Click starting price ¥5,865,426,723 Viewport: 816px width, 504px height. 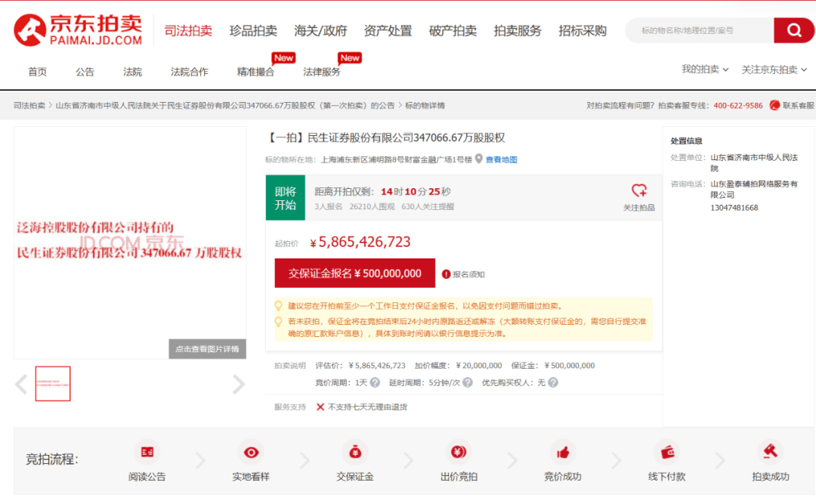[360, 242]
